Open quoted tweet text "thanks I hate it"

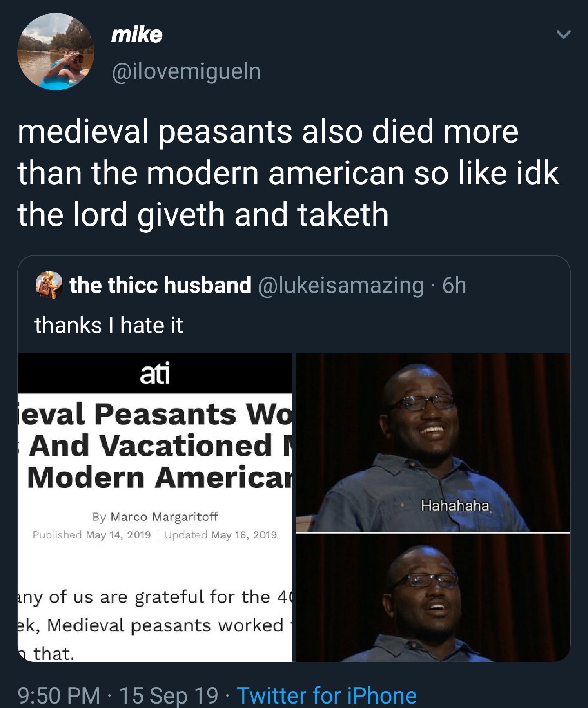(x=109, y=325)
